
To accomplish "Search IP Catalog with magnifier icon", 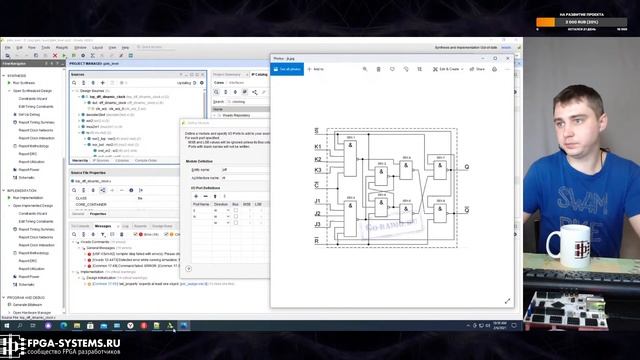I will [216, 92].
